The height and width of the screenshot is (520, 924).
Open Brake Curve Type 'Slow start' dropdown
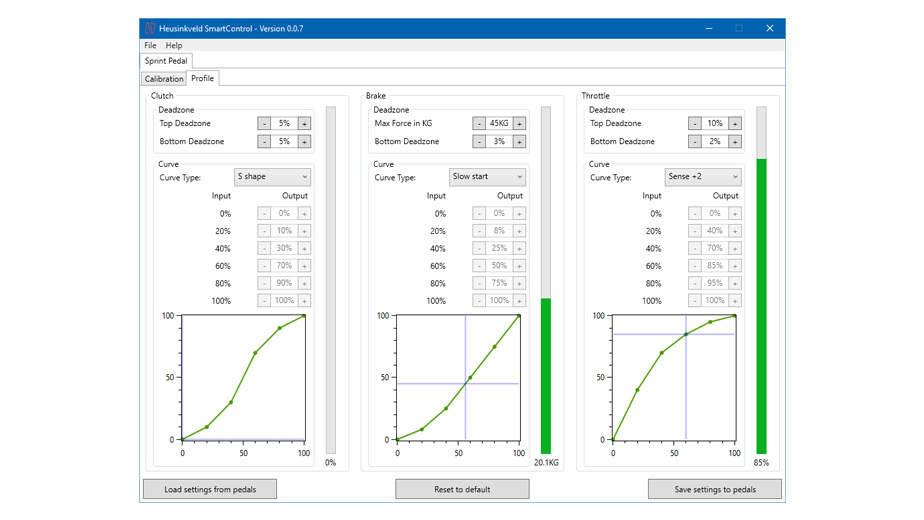[487, 177]
